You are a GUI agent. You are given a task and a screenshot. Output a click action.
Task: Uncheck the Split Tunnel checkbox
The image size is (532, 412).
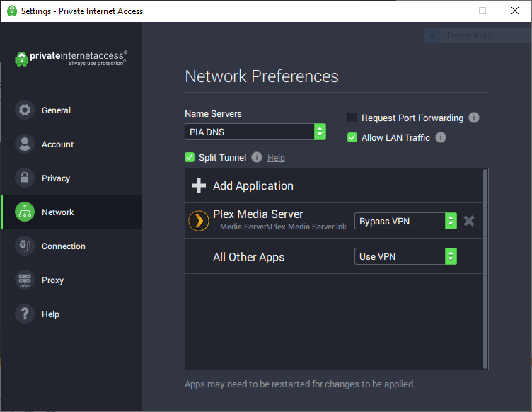click(190, 157)
